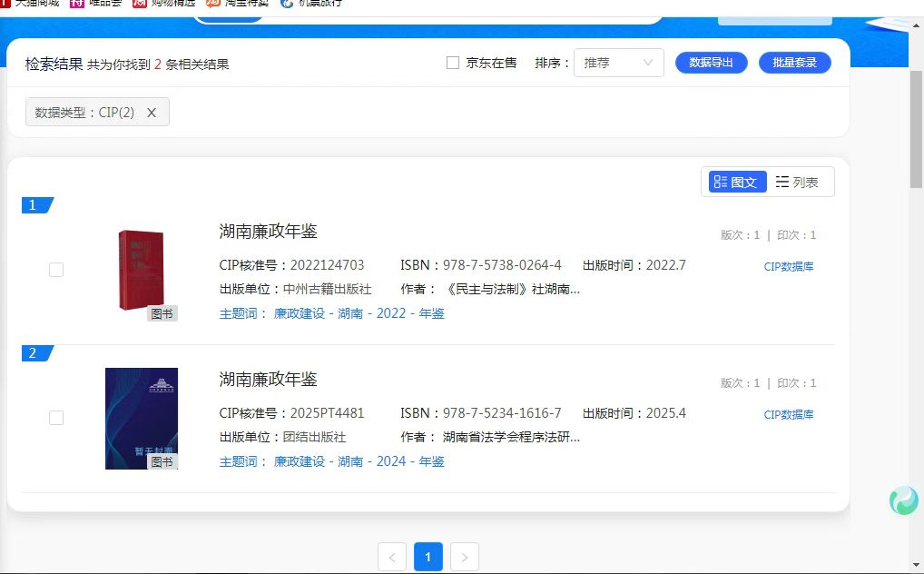The image size is (924, 574).
Task: Select page 1 in pagination
Action: point(428,557)
